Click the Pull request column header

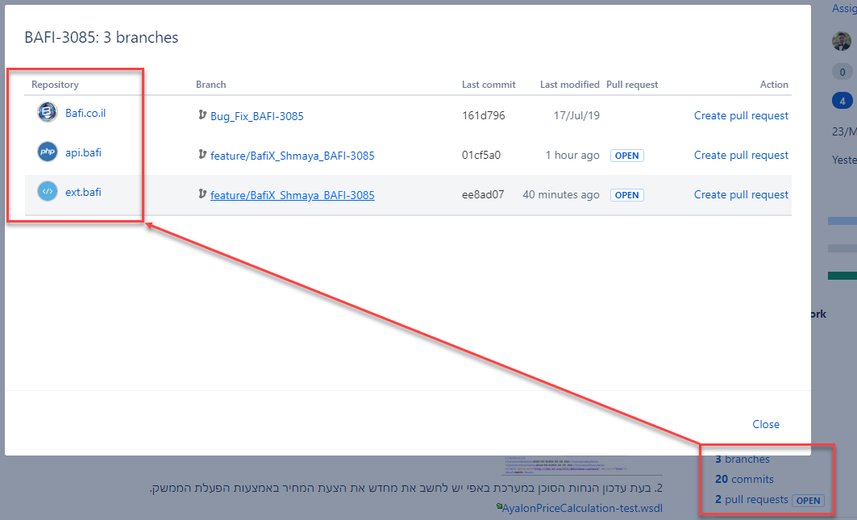point(632,85)
